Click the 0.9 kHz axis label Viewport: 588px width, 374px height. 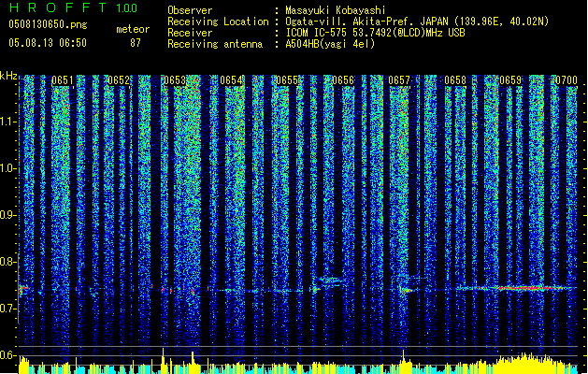tap(8, 215)
